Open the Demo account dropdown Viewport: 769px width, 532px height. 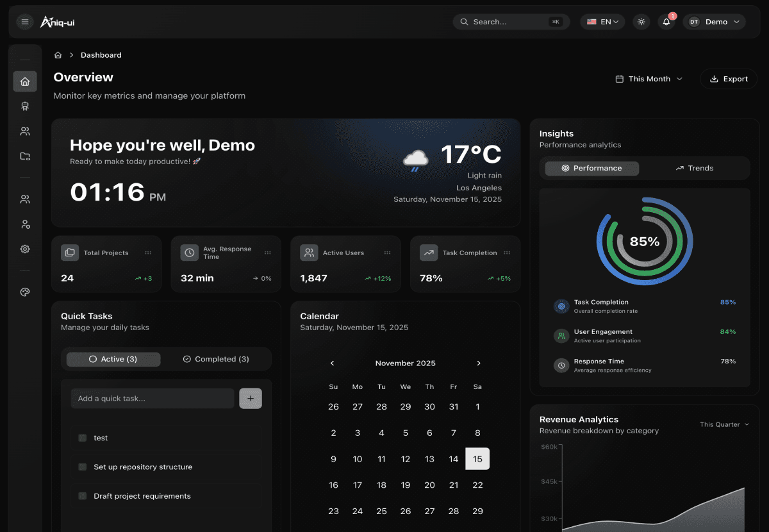tap(714, 21)
